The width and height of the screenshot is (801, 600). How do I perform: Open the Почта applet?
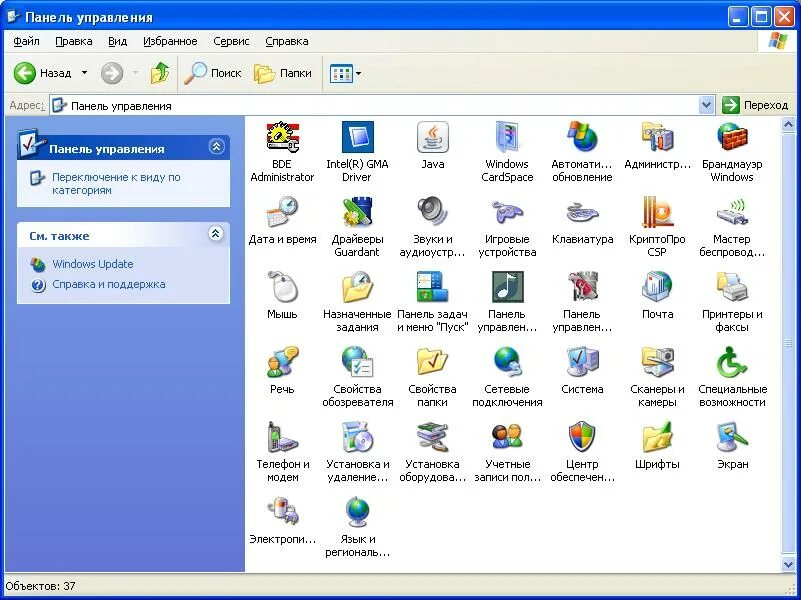tap(657, 287)
